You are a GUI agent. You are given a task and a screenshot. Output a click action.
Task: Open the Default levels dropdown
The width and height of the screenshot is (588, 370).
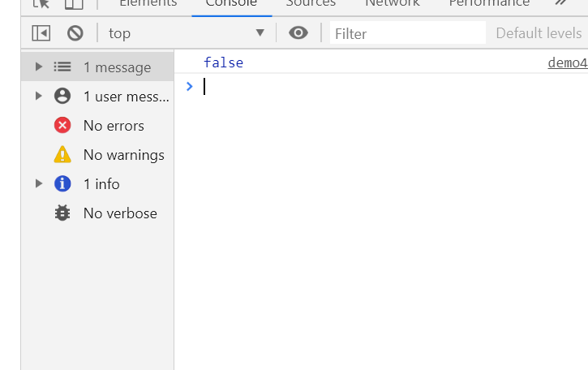click(x=539, y=33)
